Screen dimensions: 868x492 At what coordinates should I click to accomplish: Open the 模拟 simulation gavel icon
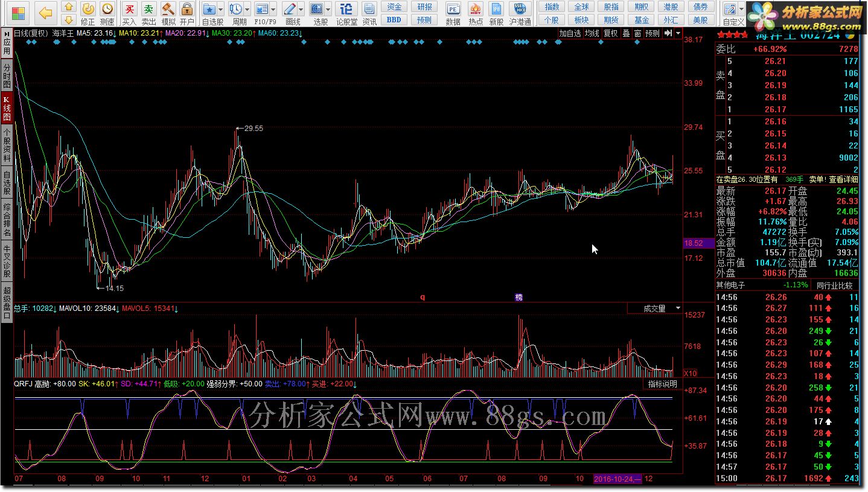168,13
